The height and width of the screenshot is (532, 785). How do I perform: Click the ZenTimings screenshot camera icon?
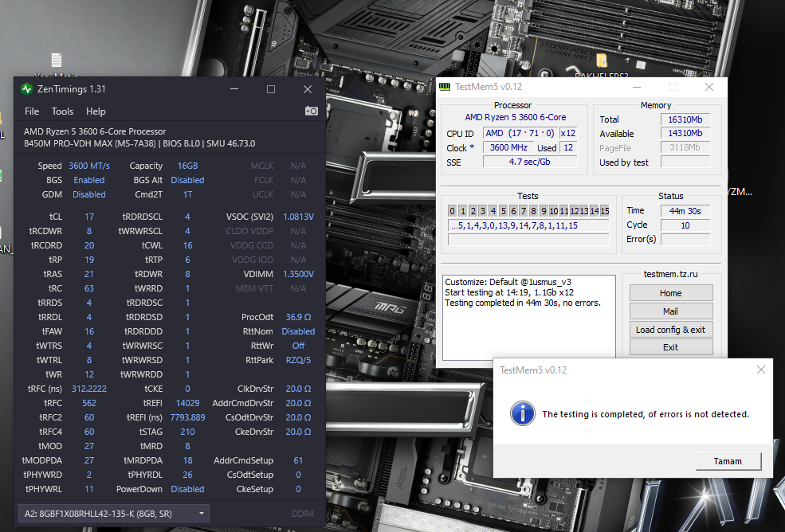tap(312, 111)
